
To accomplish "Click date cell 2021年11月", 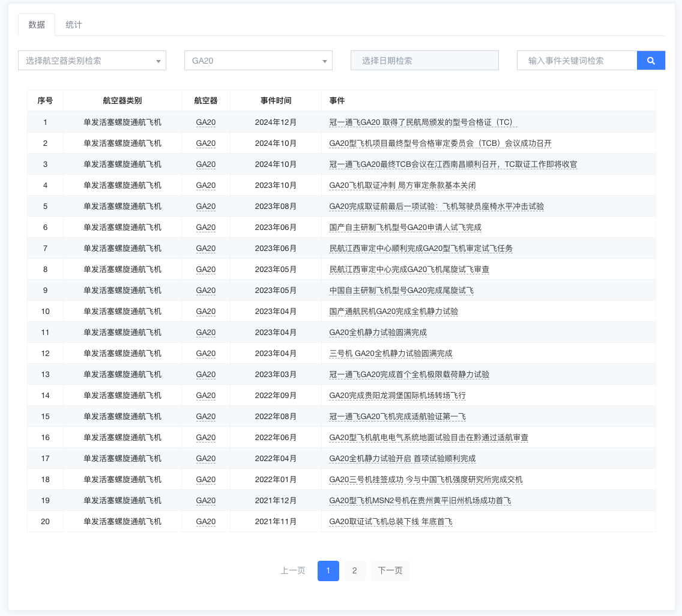I will (276, 522).
